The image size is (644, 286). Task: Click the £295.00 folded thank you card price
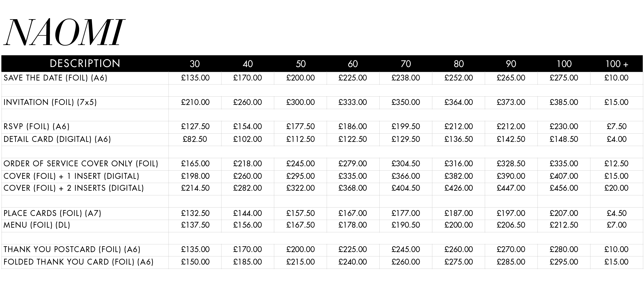click(x=564, y=262)
